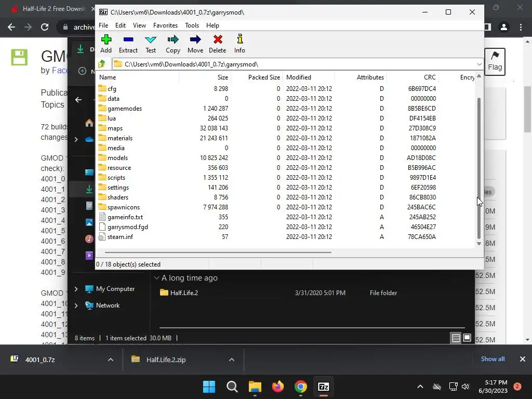Close the Chrome downloads bar
This screenshot has height=399, width=532.
[523, 359]
